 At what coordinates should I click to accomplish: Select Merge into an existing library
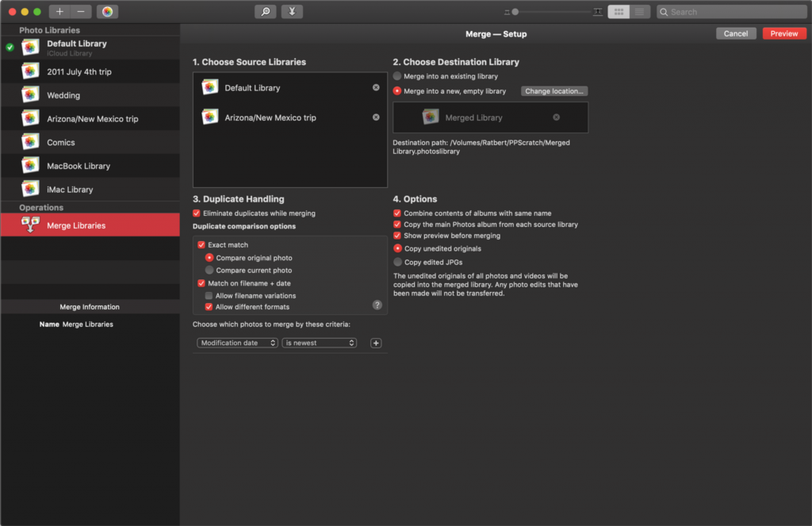click(397, 76)
